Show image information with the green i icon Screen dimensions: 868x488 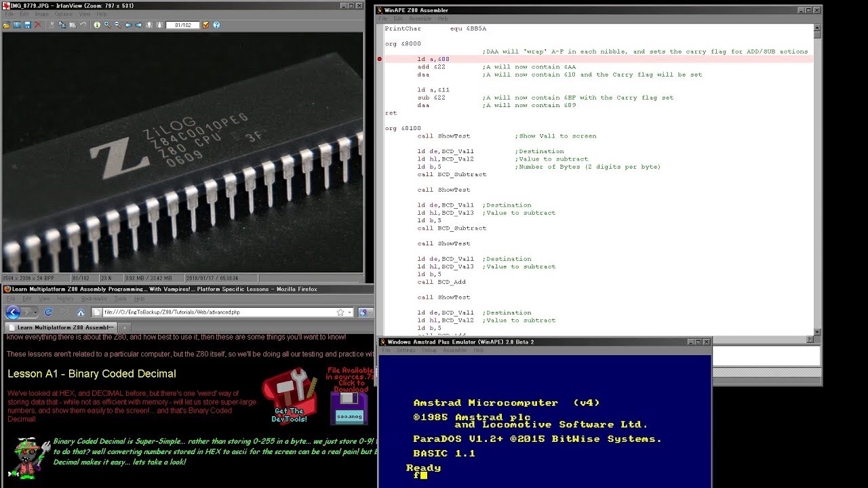click(x=97, y=25)
